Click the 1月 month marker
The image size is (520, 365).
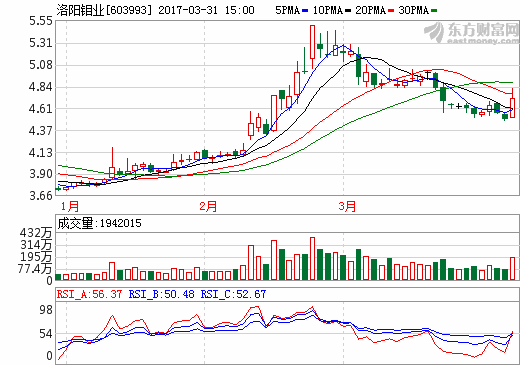pyautogui.click(x=70, y=206)
